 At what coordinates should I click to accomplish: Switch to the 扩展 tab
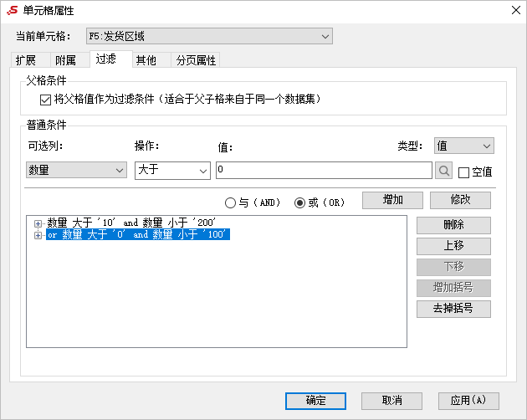tap(30, 60)
